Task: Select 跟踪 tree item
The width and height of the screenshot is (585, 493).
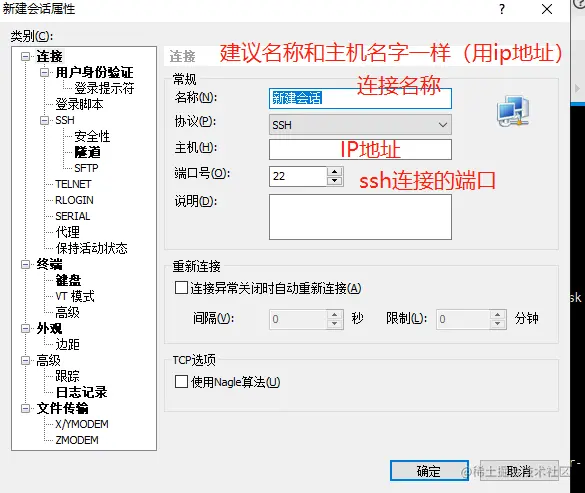Action: [x=68, y=376]
